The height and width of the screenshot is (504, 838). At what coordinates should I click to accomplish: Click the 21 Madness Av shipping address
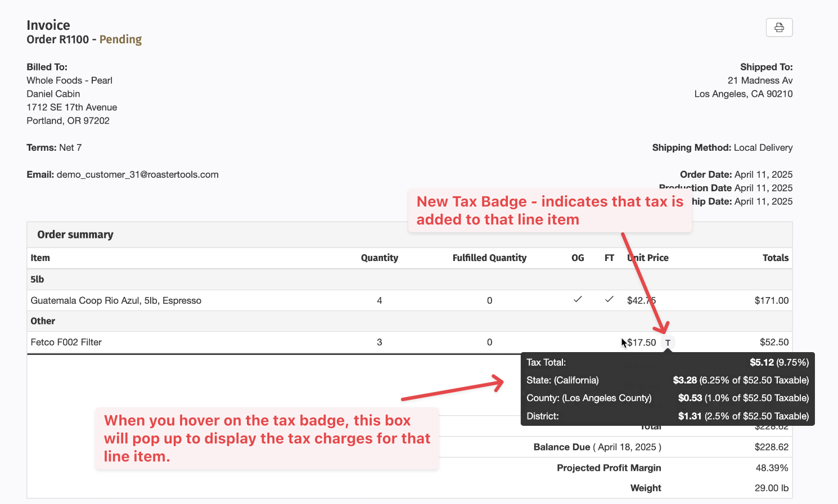click(x=760, y=80)
